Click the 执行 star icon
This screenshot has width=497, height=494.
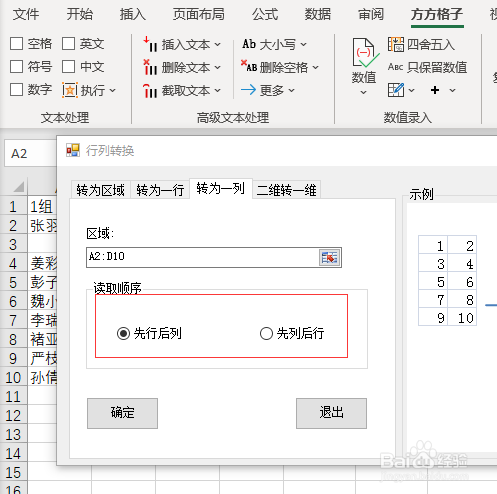[70, 90]
